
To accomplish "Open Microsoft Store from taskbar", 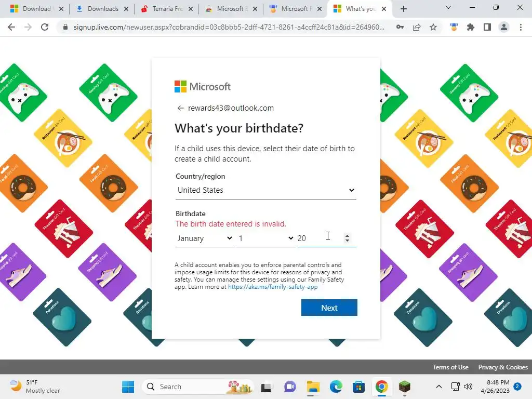I will click(358, 387).
